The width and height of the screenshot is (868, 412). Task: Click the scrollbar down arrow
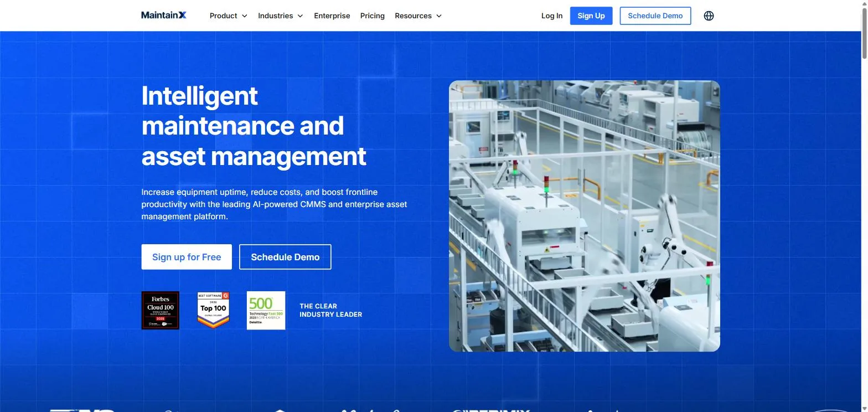(864, 409)
